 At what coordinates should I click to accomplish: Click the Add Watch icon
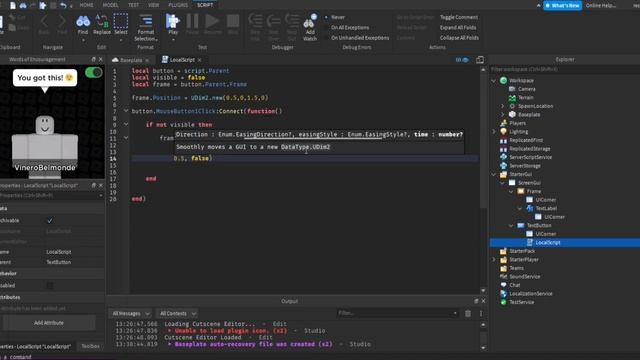point(310,21)
